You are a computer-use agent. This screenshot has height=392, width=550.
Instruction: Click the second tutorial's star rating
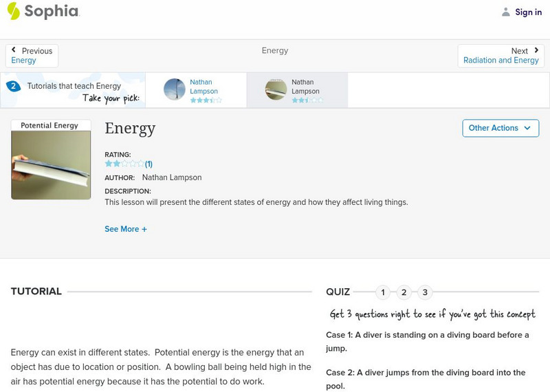(307, 100)
